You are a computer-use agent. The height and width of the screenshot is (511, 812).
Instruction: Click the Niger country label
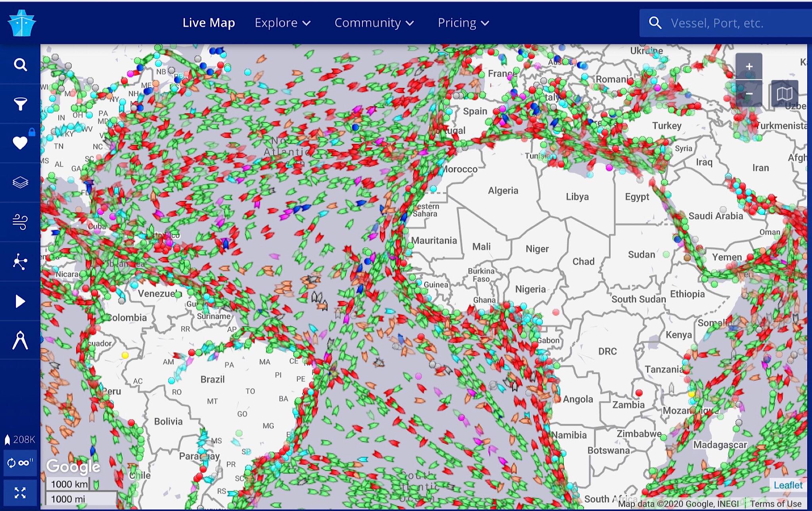(x=537, y=249)
